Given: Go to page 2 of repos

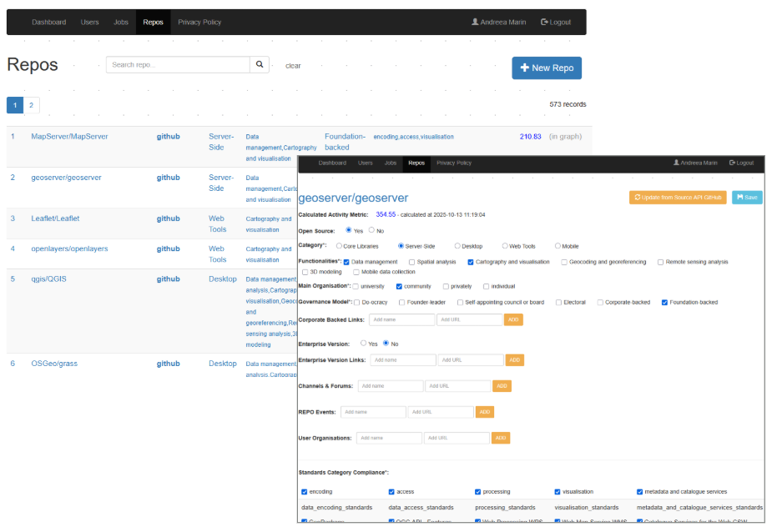Looking at the screenshot, I should click(31, 105).
